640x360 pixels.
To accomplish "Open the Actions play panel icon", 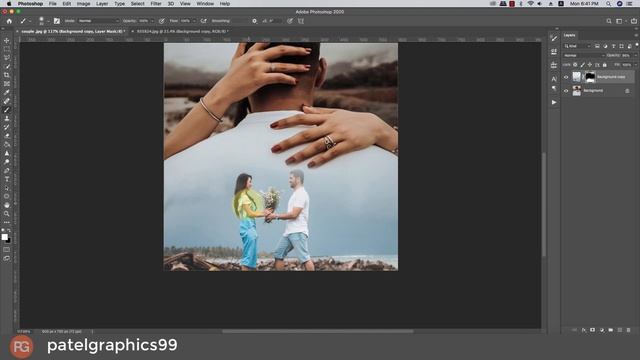I will (x=554, y=102).
